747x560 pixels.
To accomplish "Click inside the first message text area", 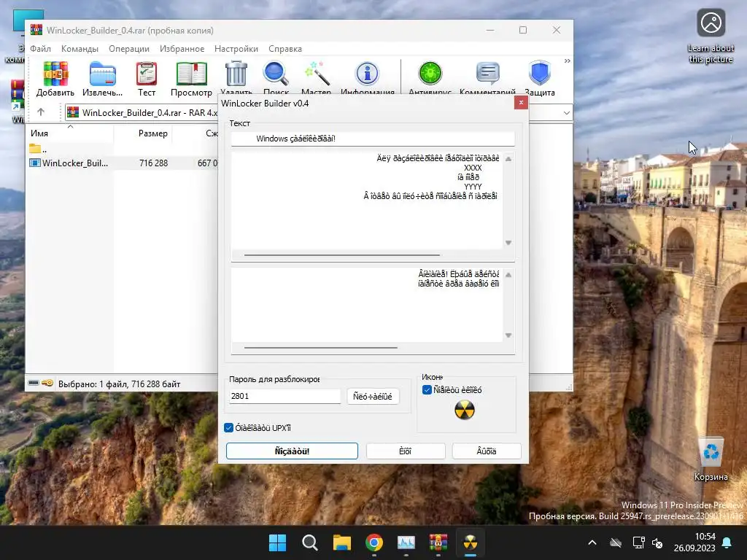I will pyautogui.click(x=367, y=200).
